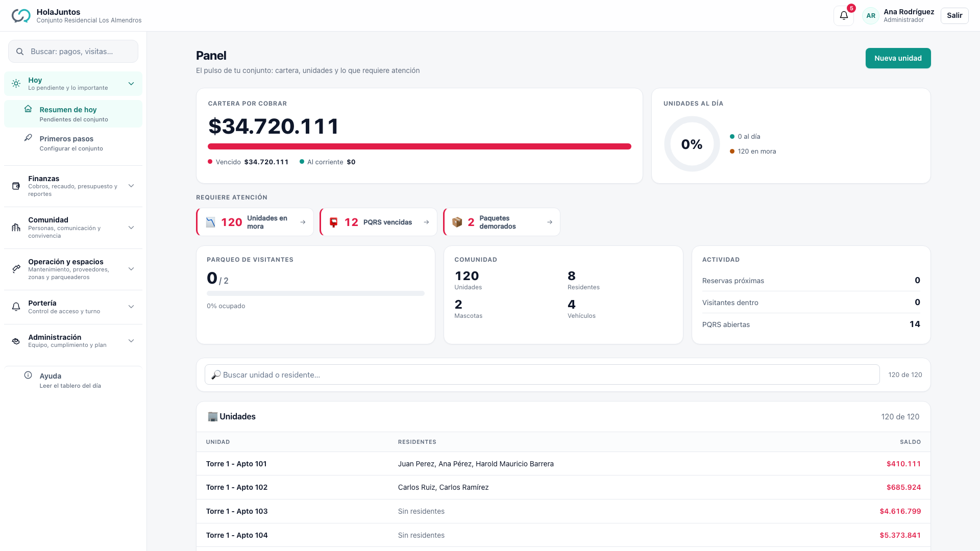This screenshot has height=551, width=980.
Task: Select the Torre 1 - Apto 104 row
Action: coord(563,535)
